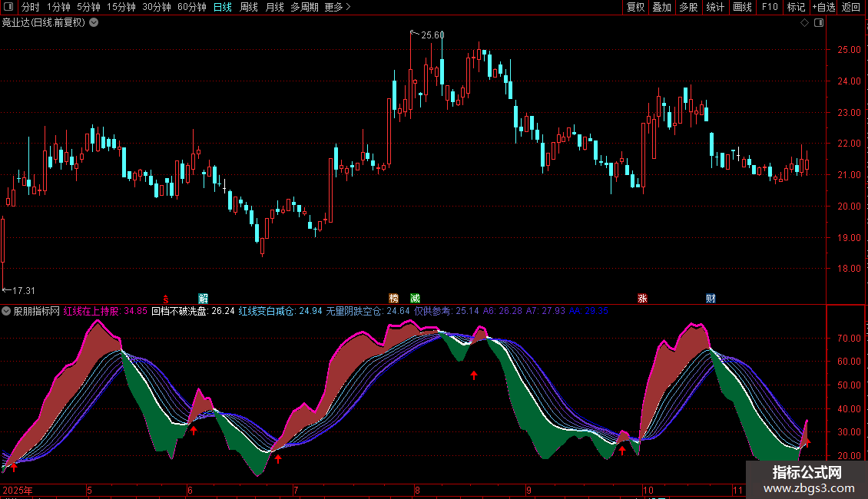Open the 更多 periods expander

point(337,7)
